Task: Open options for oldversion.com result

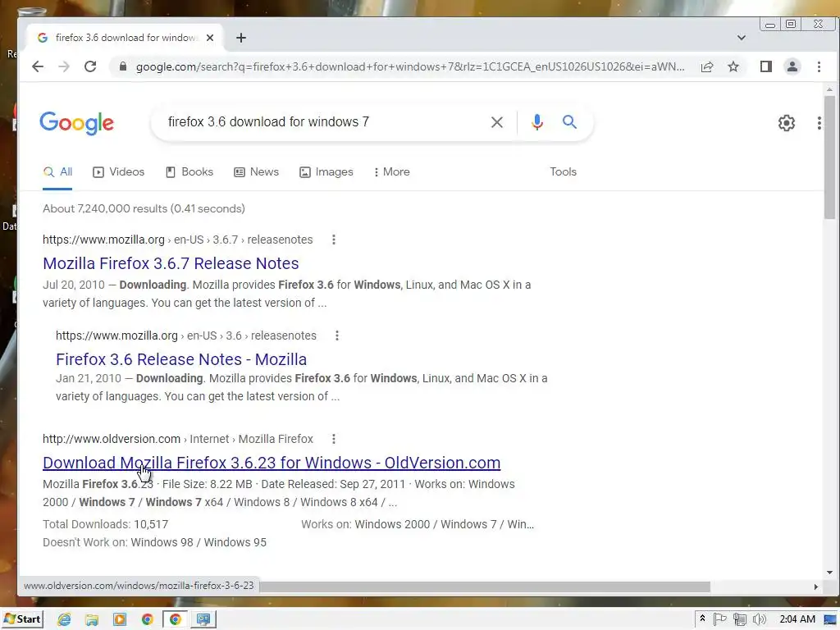Action: [334, 440]
